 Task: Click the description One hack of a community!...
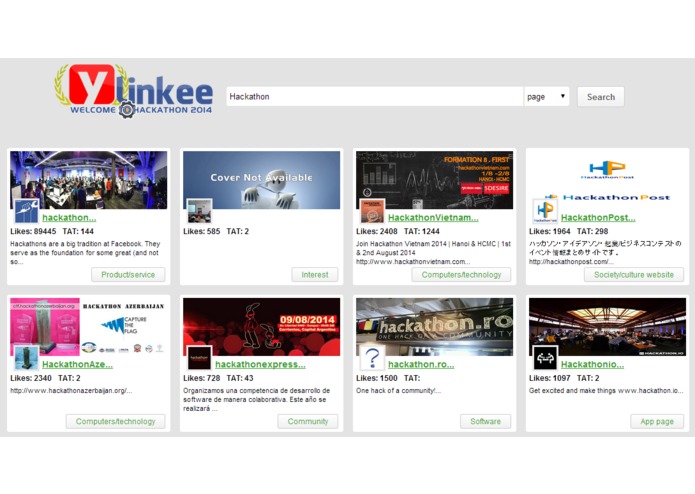(x=398, y=391)
